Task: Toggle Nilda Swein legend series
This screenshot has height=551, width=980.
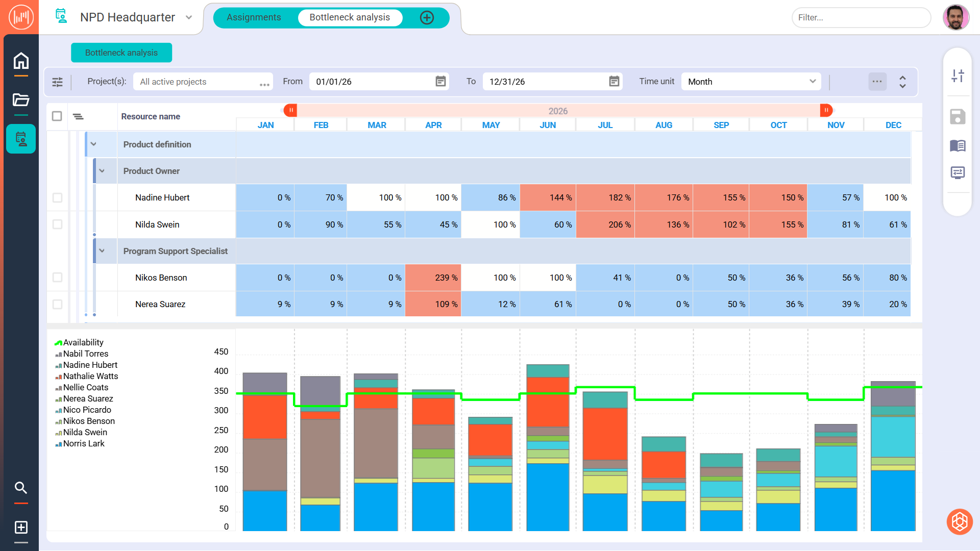Action: click(81, 433)
